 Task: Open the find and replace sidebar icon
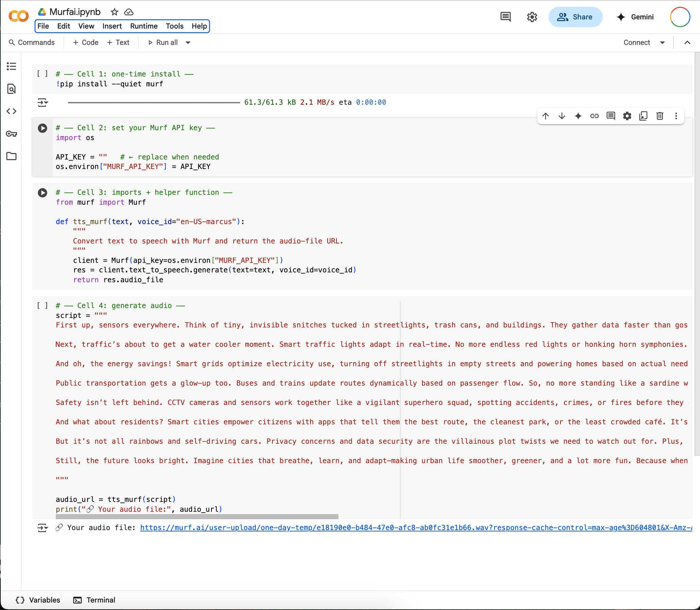point(11,89)
